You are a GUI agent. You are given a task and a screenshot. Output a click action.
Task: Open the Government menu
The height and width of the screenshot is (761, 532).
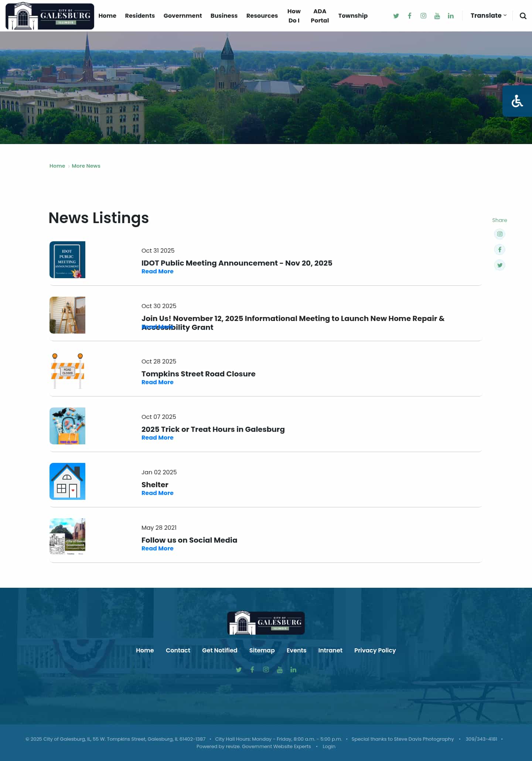click(183, 16)
